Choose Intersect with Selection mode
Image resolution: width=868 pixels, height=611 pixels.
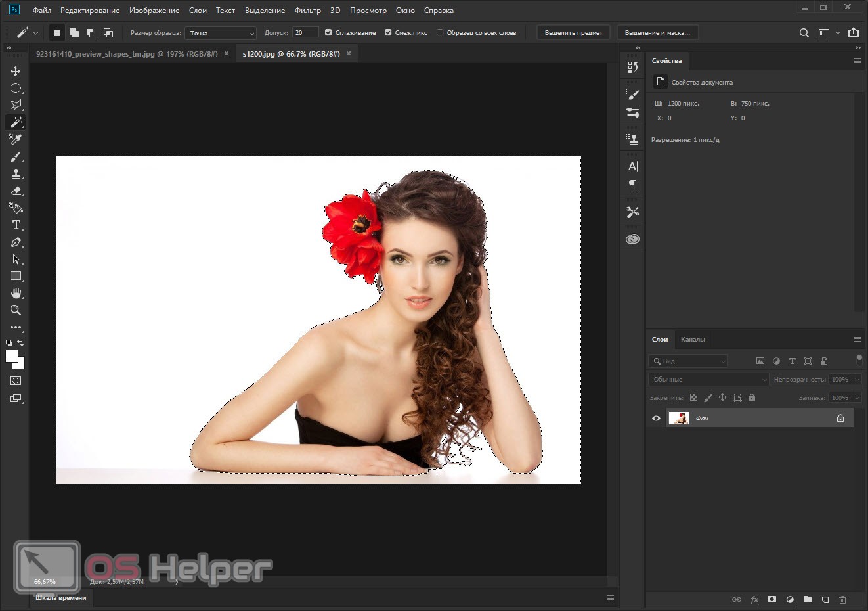(108, 33)
